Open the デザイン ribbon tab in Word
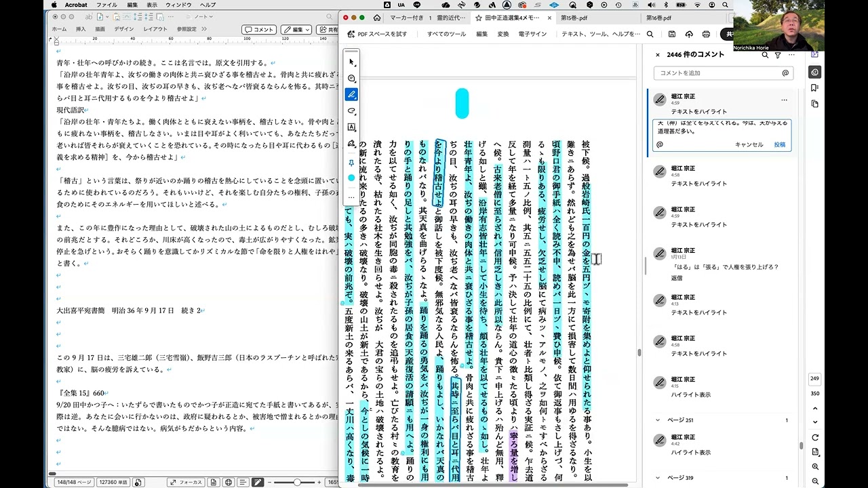 (123, 29)
